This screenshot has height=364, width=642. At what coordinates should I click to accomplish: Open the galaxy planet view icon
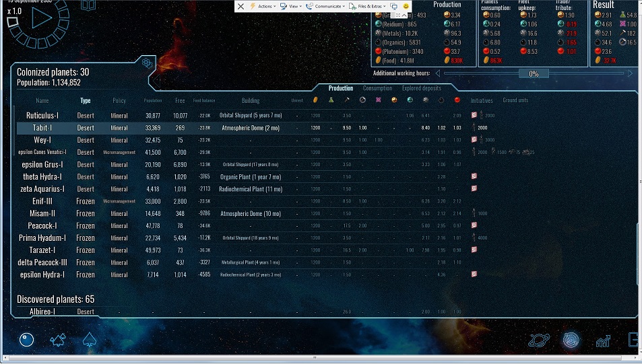coord(26,340)
